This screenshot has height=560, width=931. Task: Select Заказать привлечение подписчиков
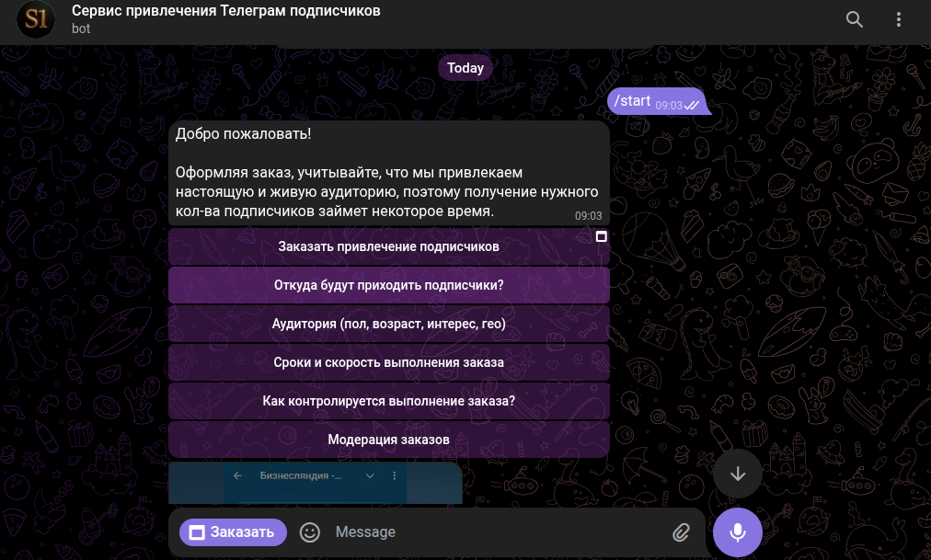388,246
